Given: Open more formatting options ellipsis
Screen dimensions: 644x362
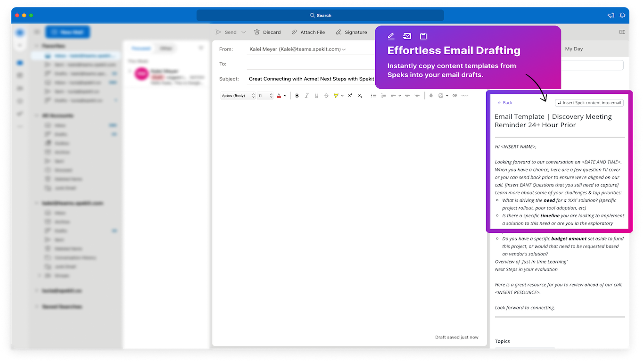Looking at the screenshot, I should tap(464, 96).
